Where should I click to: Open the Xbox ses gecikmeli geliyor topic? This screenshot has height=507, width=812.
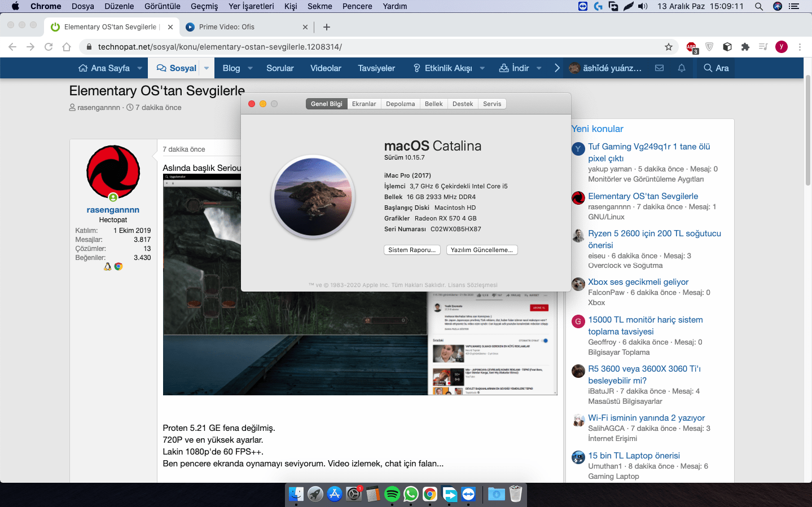coord(638,282)
